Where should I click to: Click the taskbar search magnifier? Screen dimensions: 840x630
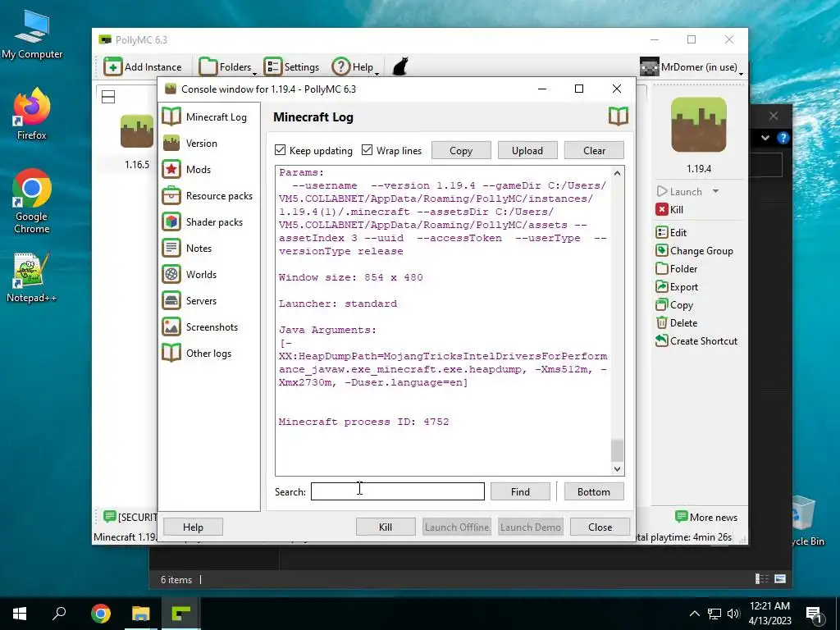(x=59, y=614)
